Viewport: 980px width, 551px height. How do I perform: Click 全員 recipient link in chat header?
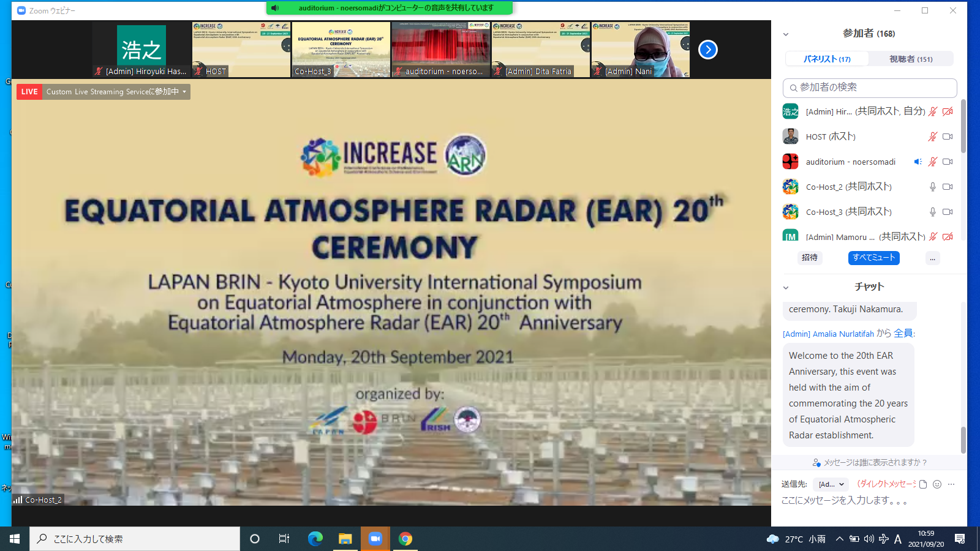(903, 333)
